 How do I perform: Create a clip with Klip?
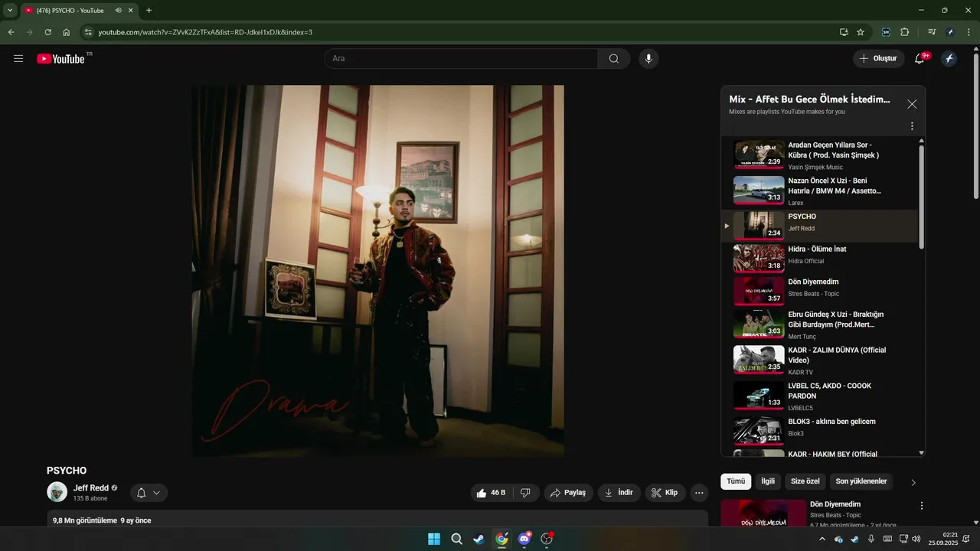pos(665,493)
